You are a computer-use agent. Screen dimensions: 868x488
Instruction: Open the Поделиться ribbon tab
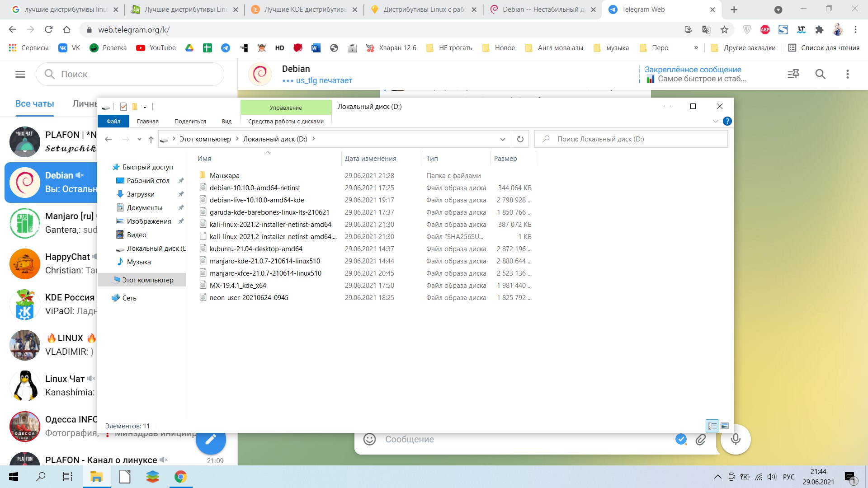190,121
